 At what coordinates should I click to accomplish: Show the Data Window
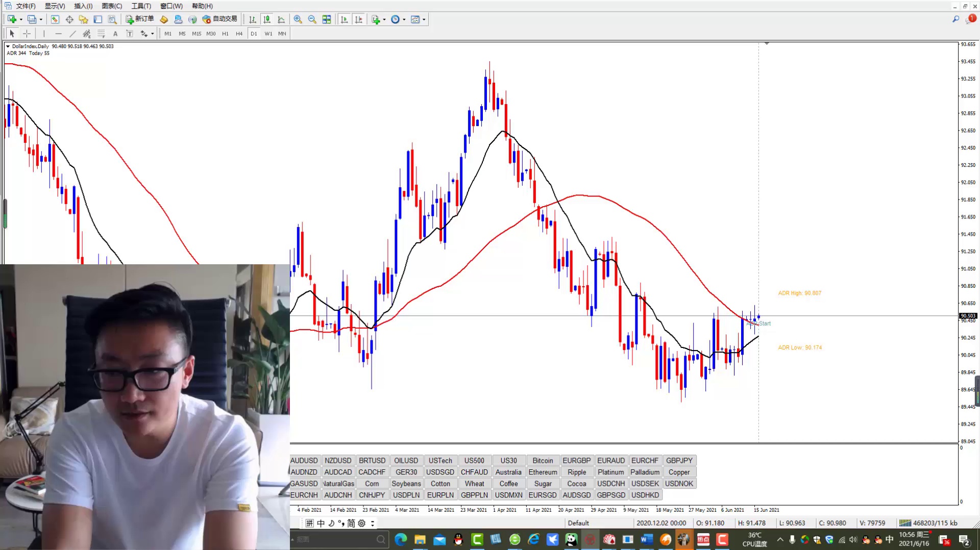(x=69, y=19)
